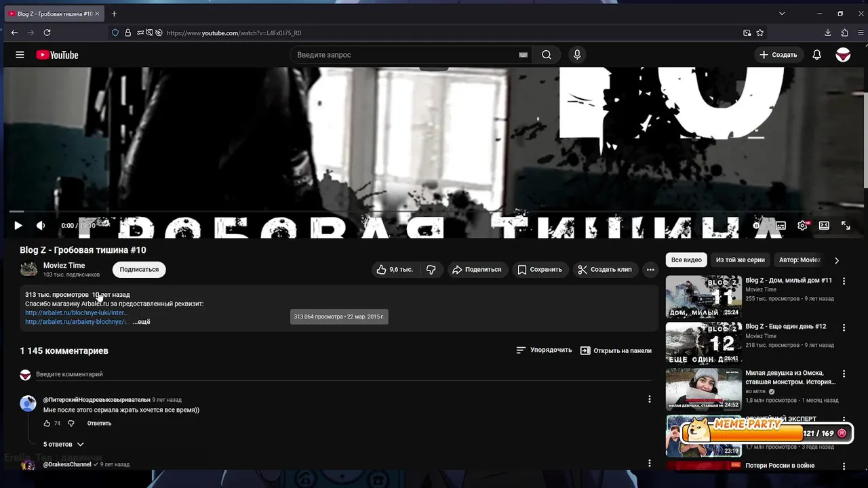This screenshot has height=488, width=868.
Task: Click the search magnifier button
Action: click(x=547, y=55)
